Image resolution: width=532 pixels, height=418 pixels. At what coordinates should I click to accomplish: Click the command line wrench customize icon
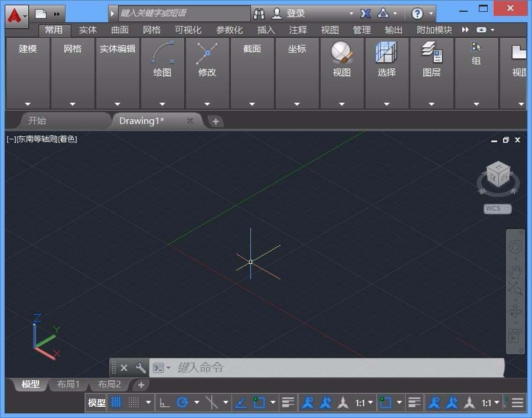(141, 367)
